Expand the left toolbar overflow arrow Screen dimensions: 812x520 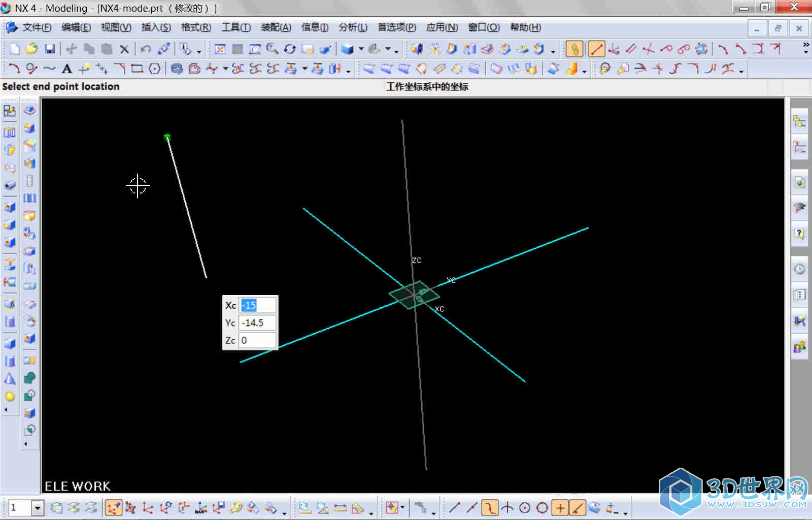tap(6, 410)
